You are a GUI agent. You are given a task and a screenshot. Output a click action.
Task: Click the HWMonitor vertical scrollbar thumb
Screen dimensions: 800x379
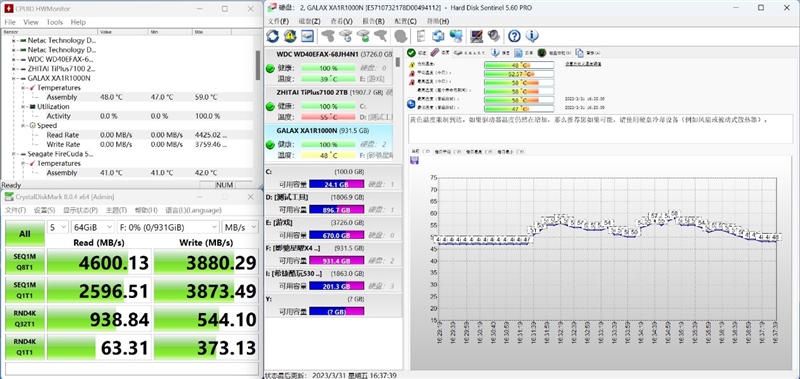tap(258, 65)
